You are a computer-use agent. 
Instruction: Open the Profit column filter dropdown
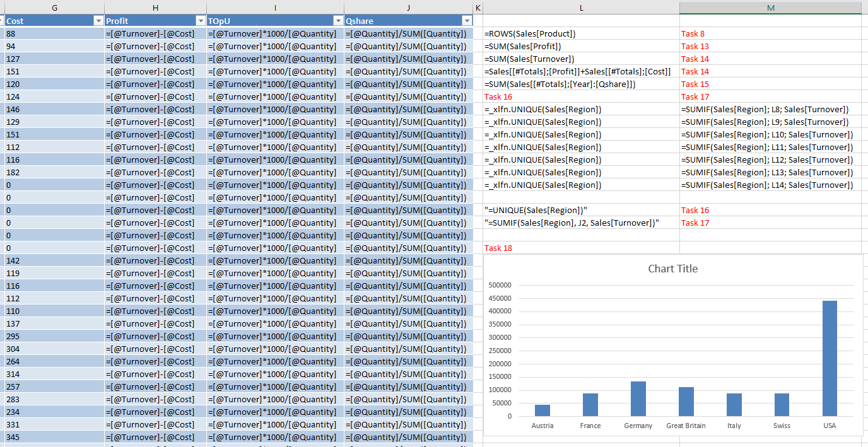(x=200, y=21)
